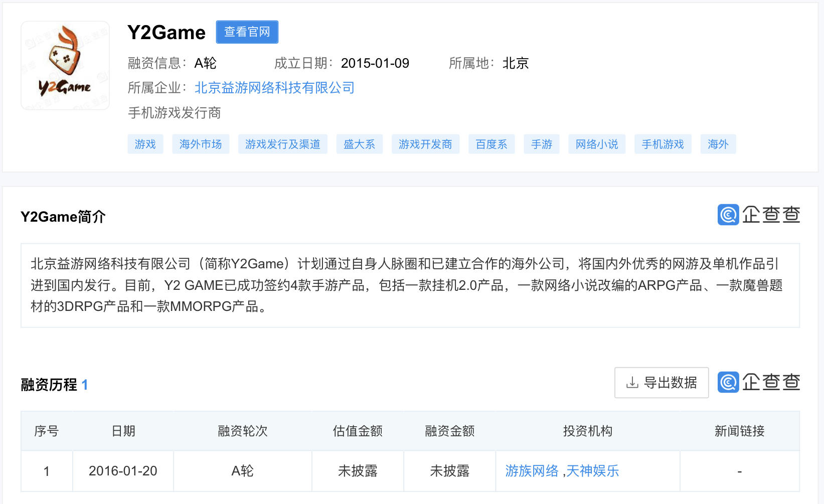
Task: Open the 游族网络 investor link
Action: [532, 471]
